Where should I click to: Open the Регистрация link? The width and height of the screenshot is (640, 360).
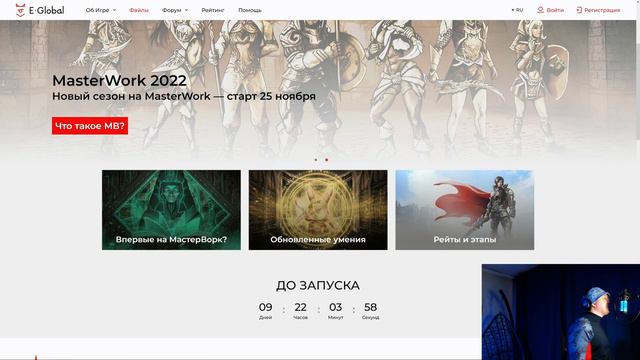pos(602,10)
